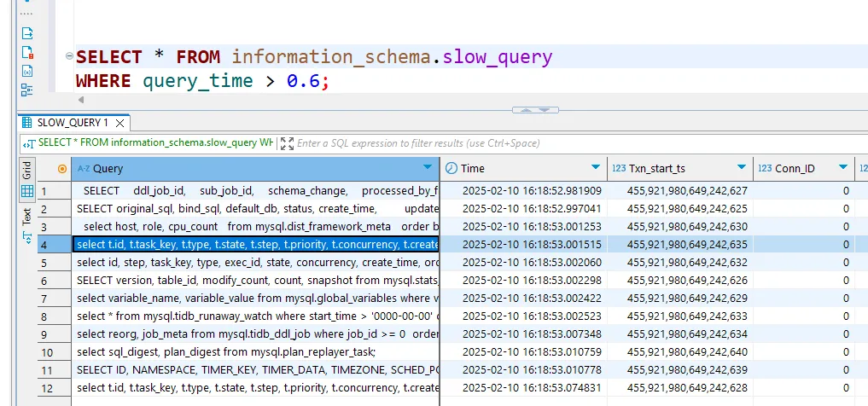Screen dimensions: 868x406
Task: Click the grid icon below the Grid vertical tab
Action: 26,191
